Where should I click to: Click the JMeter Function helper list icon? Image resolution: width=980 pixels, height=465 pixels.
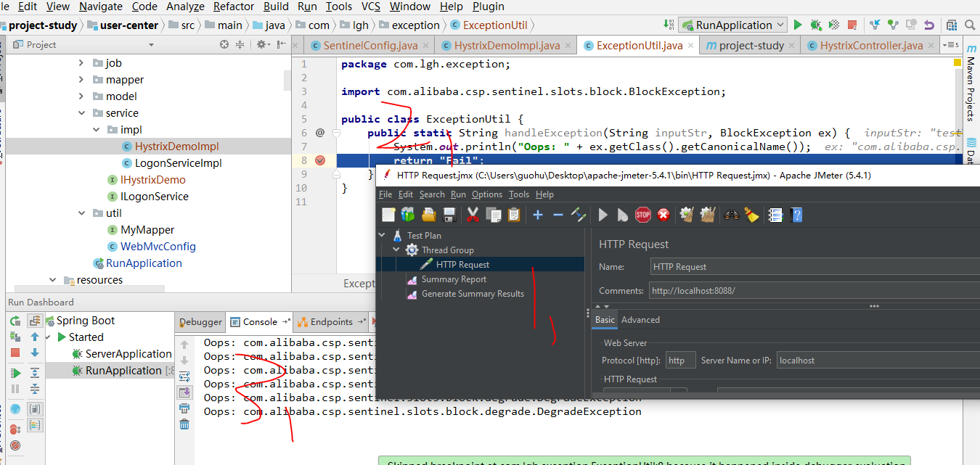tap(775, 215)
